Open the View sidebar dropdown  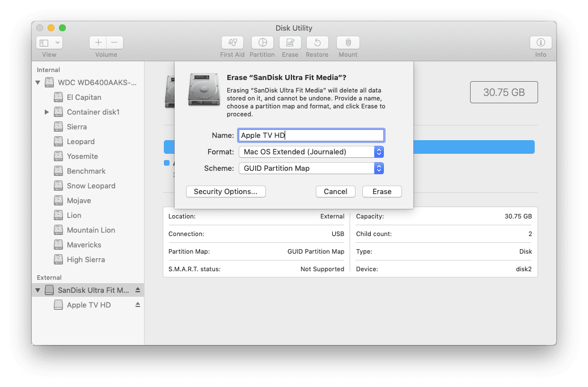click(49, 43)
